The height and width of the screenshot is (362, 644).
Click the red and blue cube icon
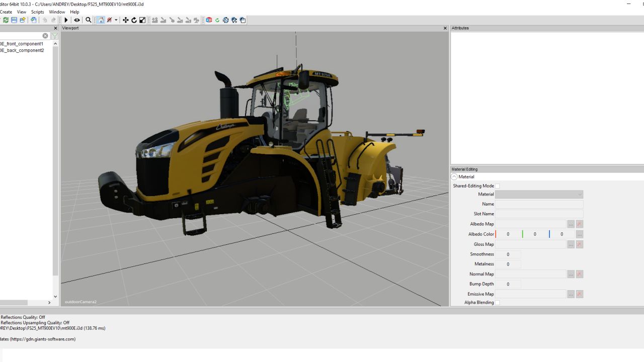click(x=209, y=20)
